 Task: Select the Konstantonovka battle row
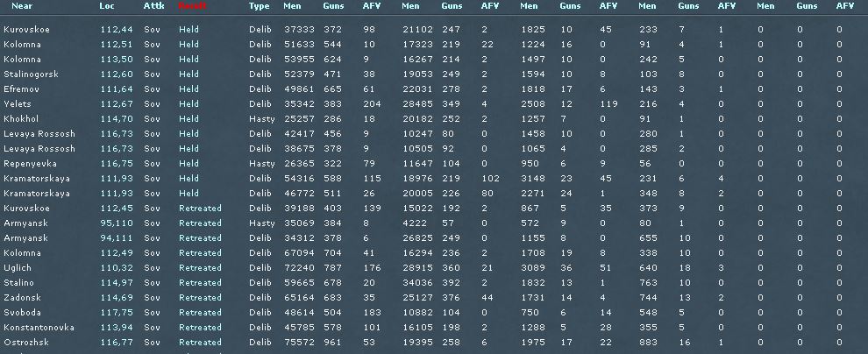point(434,328)
